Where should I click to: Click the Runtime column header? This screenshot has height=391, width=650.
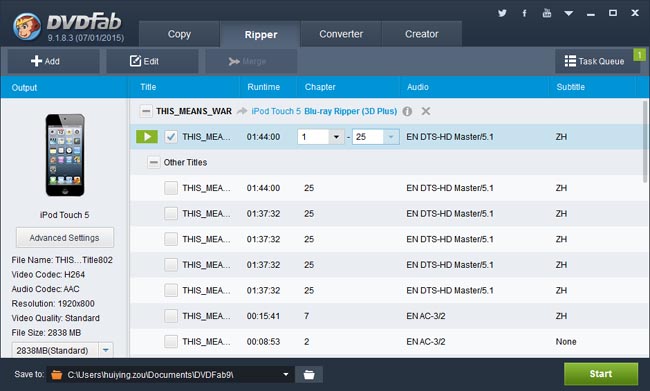(264, 87)
